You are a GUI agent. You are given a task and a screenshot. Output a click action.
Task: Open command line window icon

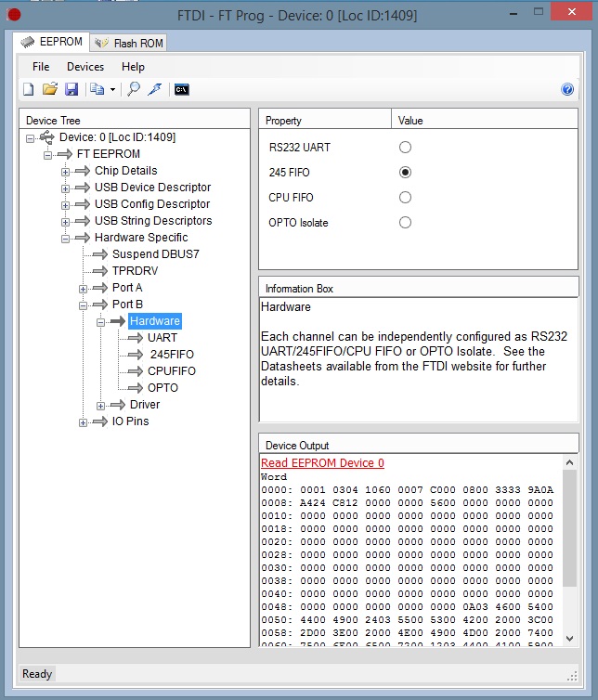point(182,90)
